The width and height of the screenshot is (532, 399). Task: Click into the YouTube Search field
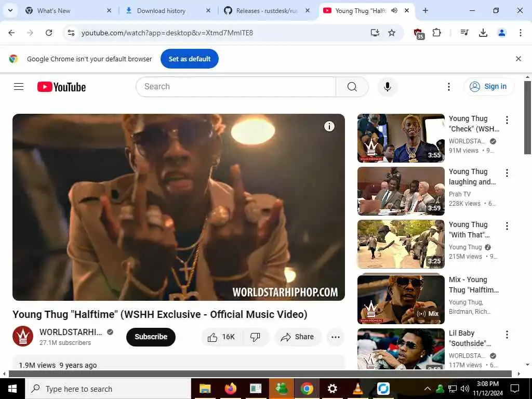pyautogui.click(x=236, y=87)
